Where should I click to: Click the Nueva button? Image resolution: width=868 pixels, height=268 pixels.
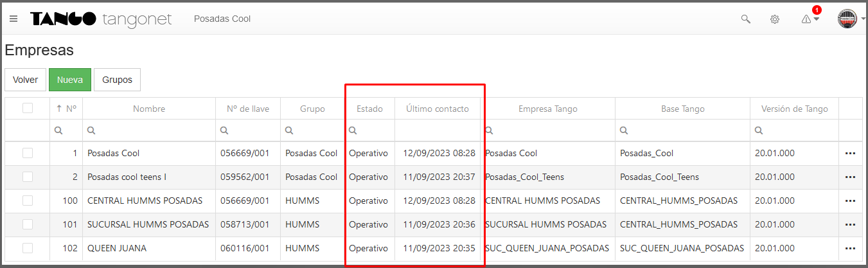pos(70,80)
